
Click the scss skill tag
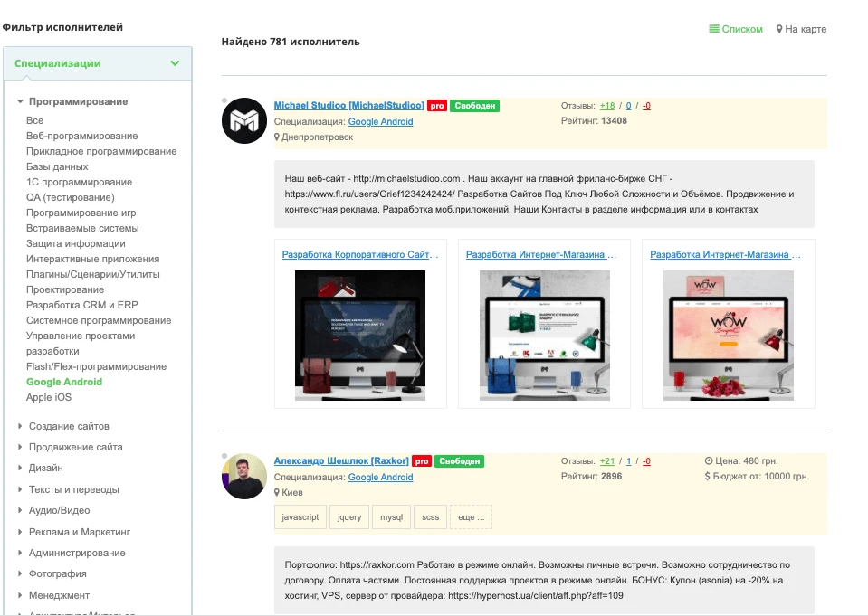[x=430, y=516]
